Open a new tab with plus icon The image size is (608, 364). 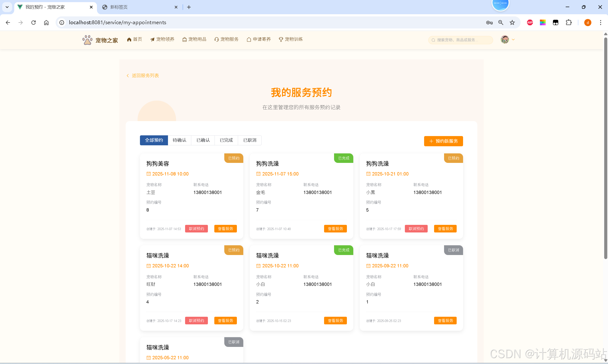tap(189, 7)
